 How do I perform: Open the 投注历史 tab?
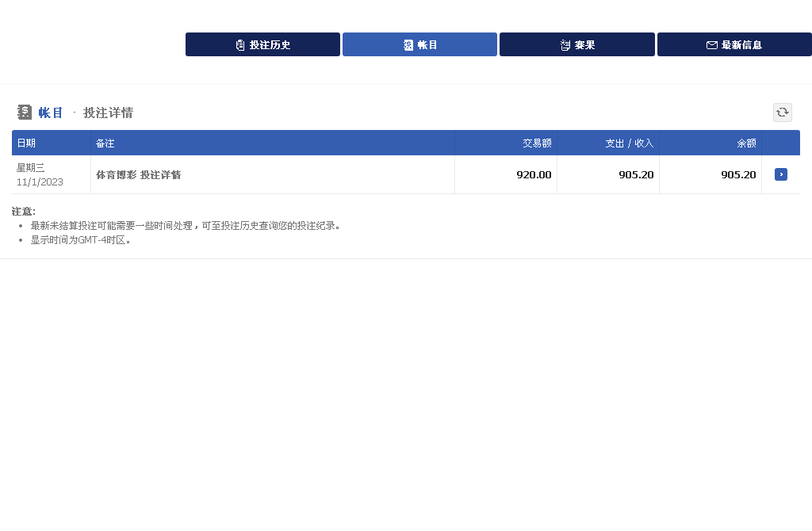(x=262, y=44)
